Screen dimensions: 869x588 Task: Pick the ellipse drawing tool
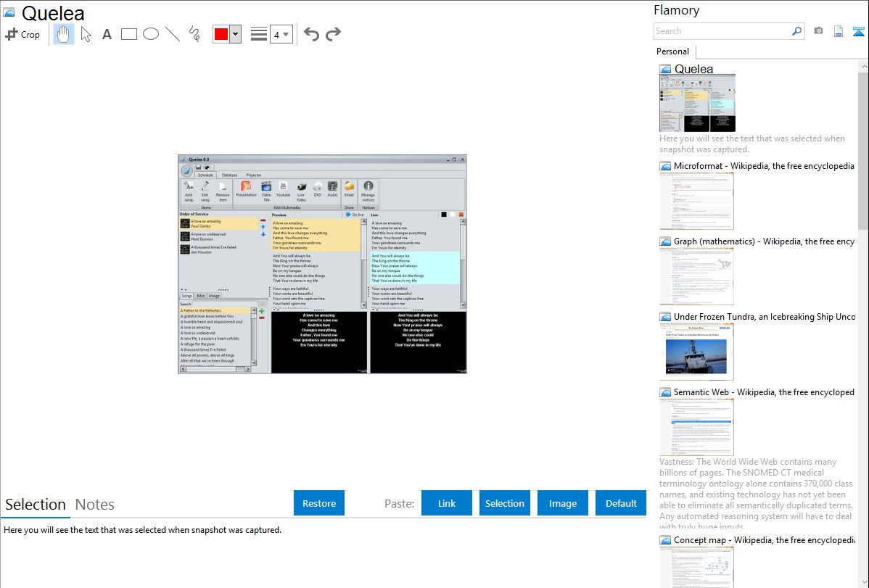click(151, 34)
